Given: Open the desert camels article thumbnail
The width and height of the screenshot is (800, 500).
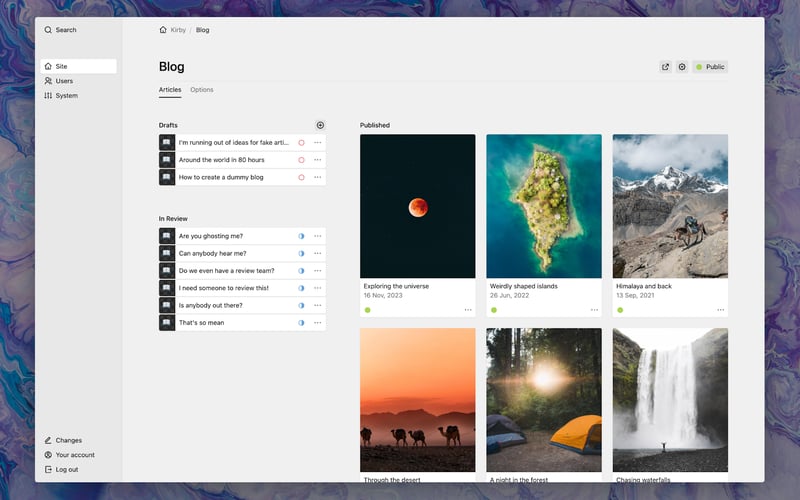Looking at the screenshot, I should pos(417,400).
